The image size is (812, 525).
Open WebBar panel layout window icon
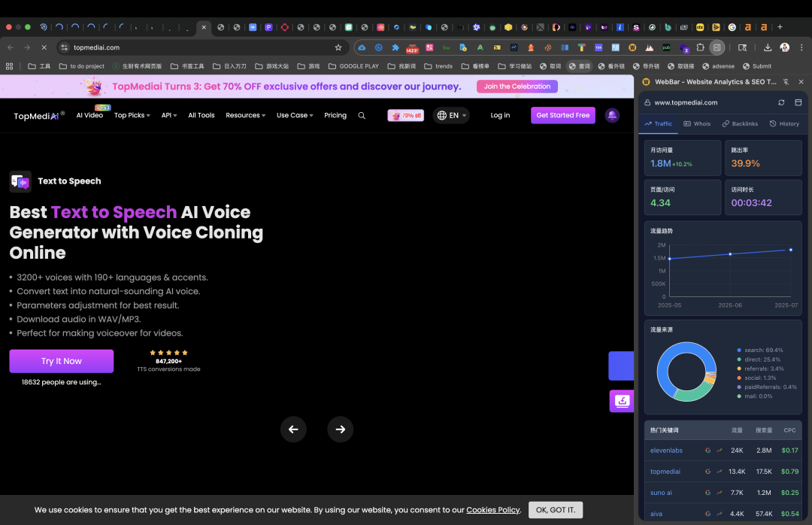click(x=798, y=102)
